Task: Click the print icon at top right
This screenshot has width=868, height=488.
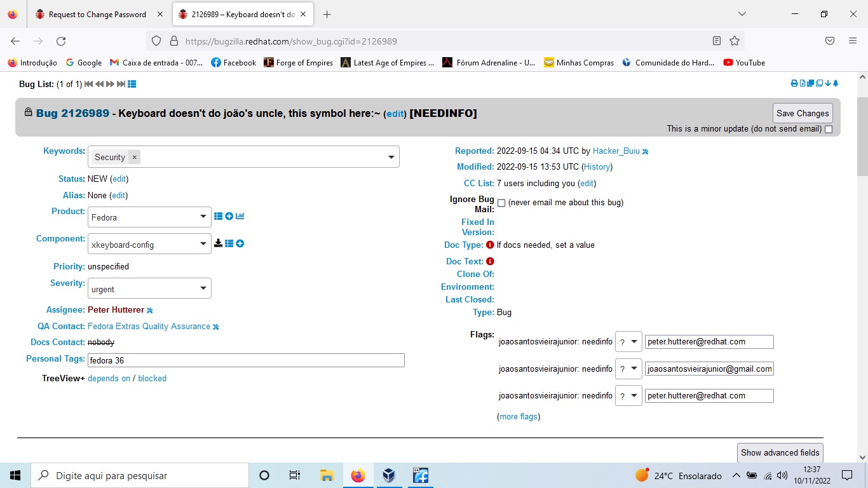Action: click(x=794, y=83)
